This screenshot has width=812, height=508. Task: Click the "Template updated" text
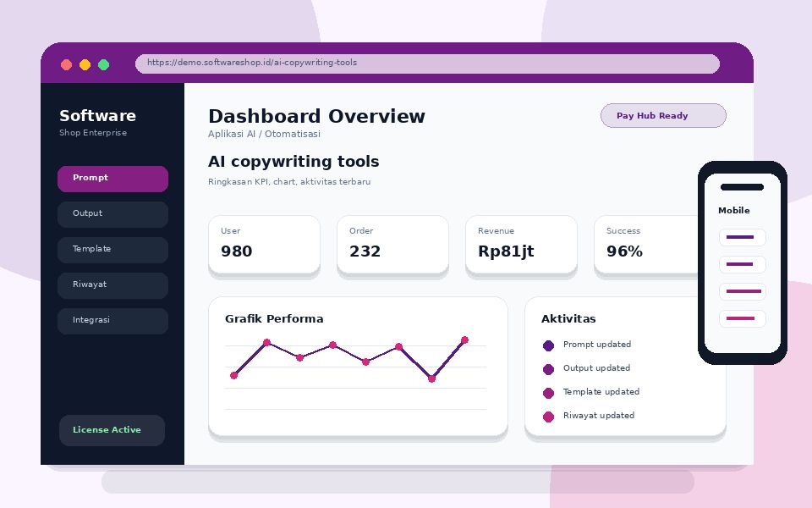[x=601, y=392]
